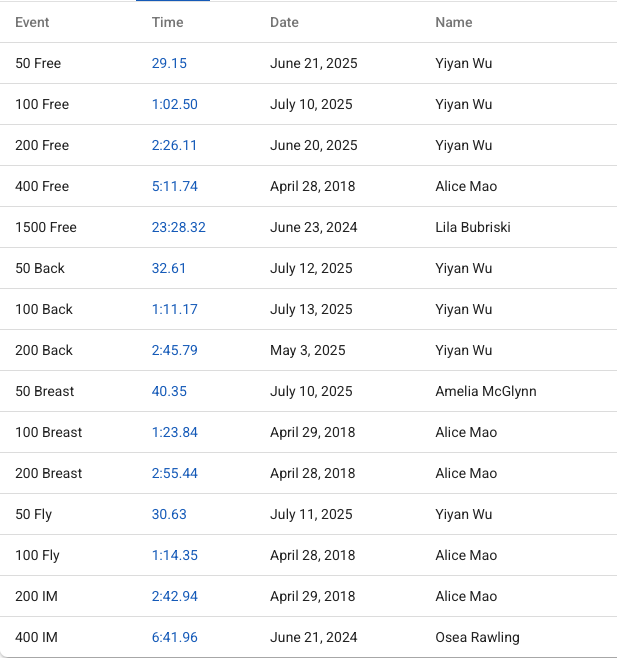Click the 100 Free time 1:02.50

click(174, 104)
